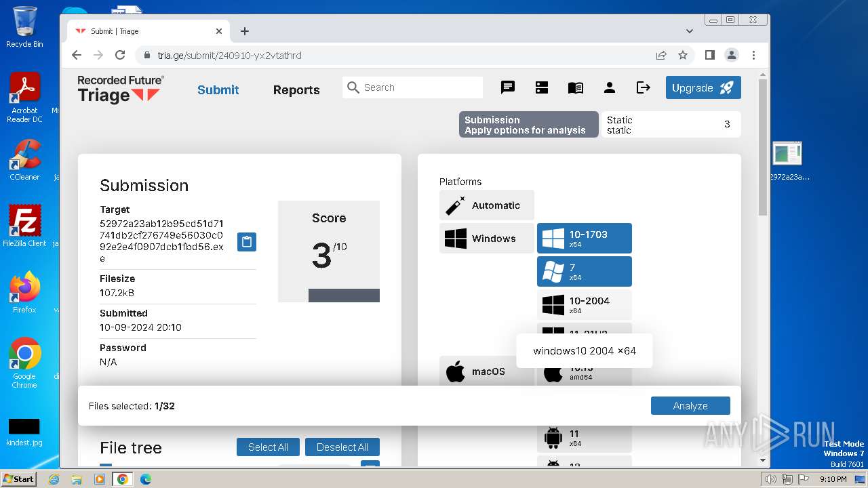
Task: Focus the Search input field
Action: click(412, 87)
